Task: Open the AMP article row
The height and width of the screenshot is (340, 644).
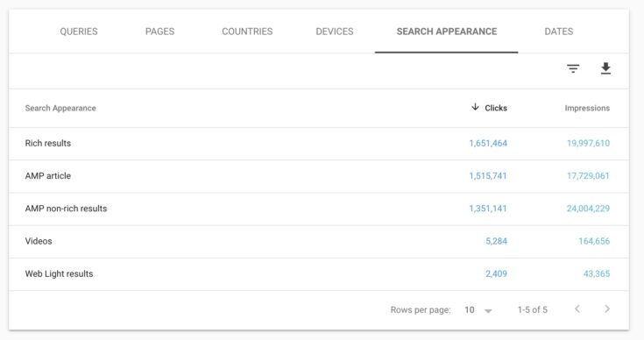Action: tap(319, 176)
